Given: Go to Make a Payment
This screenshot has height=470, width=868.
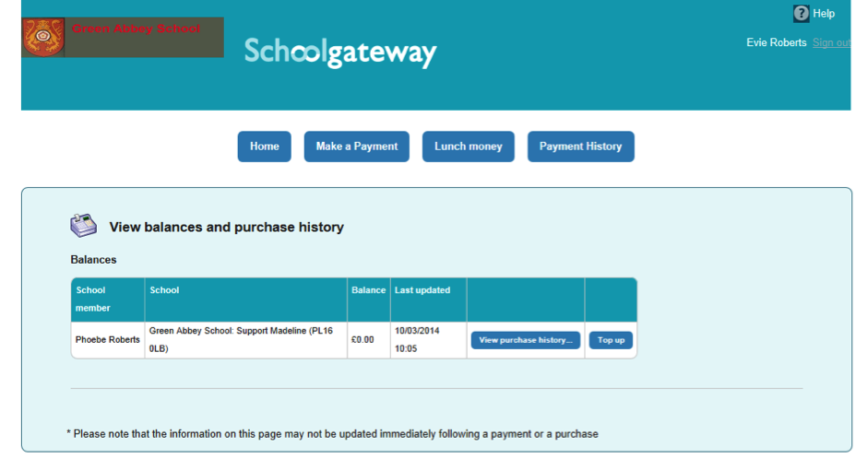Looking at the screenshot, I should point(356,147).
